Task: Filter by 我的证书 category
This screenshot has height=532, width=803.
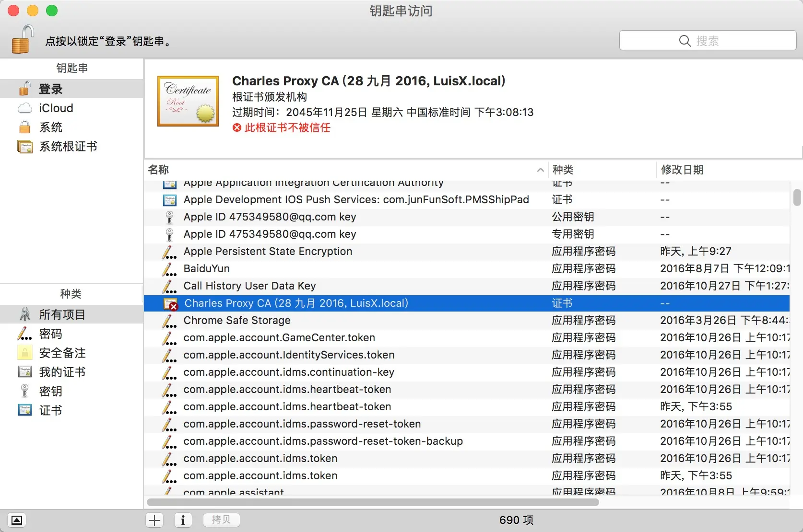Action: tap(72, 372)
